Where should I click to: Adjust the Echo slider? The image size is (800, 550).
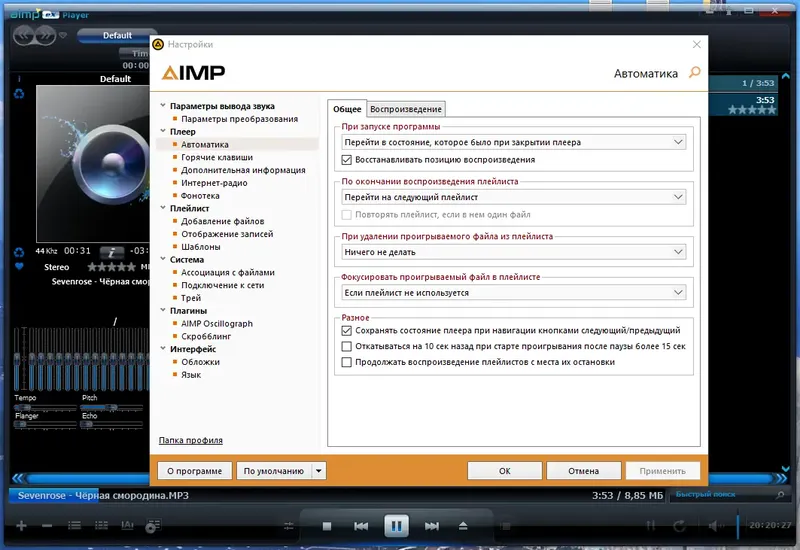tap(112, 424)
